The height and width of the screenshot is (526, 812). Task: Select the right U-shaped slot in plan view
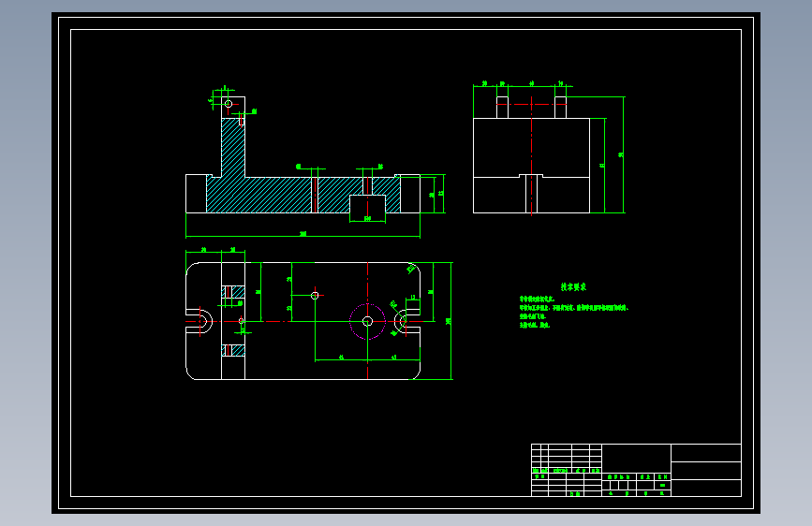407,322
